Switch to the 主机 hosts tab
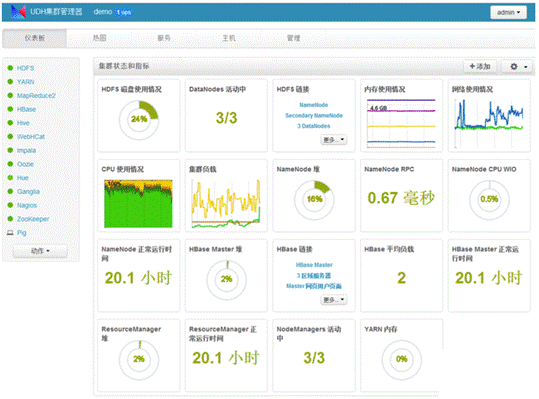The height and width of the screenshot is (399, 539). (x=229, y=38)
